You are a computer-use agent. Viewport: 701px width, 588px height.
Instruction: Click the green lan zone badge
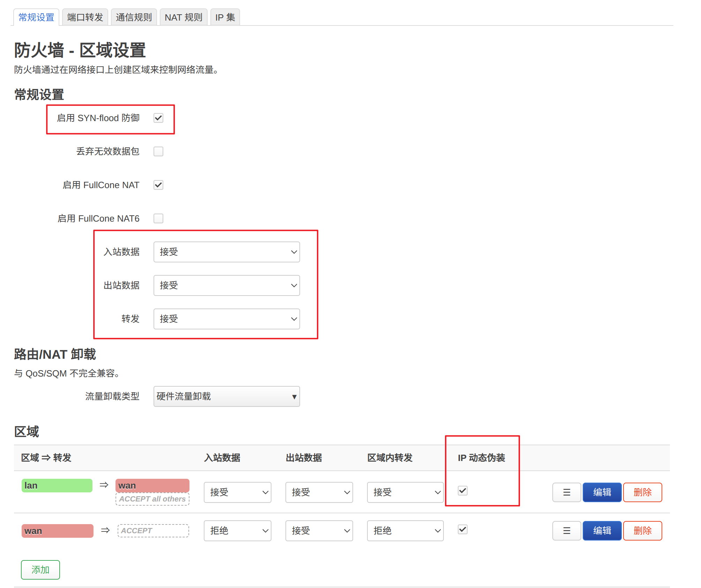(57, 485)
